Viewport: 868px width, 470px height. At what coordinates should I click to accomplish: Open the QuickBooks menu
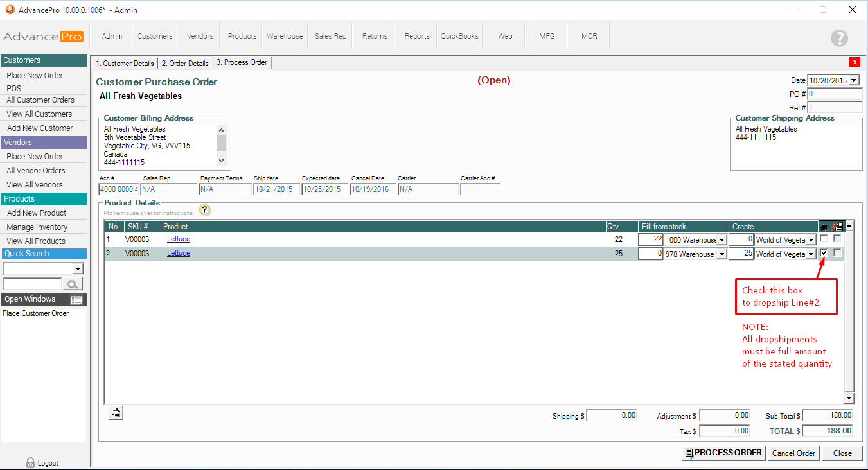459,36
